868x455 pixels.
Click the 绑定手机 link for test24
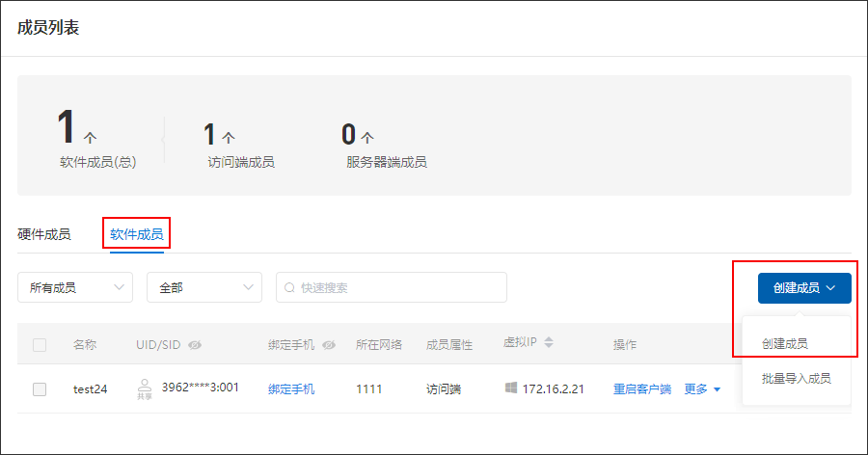291,389
